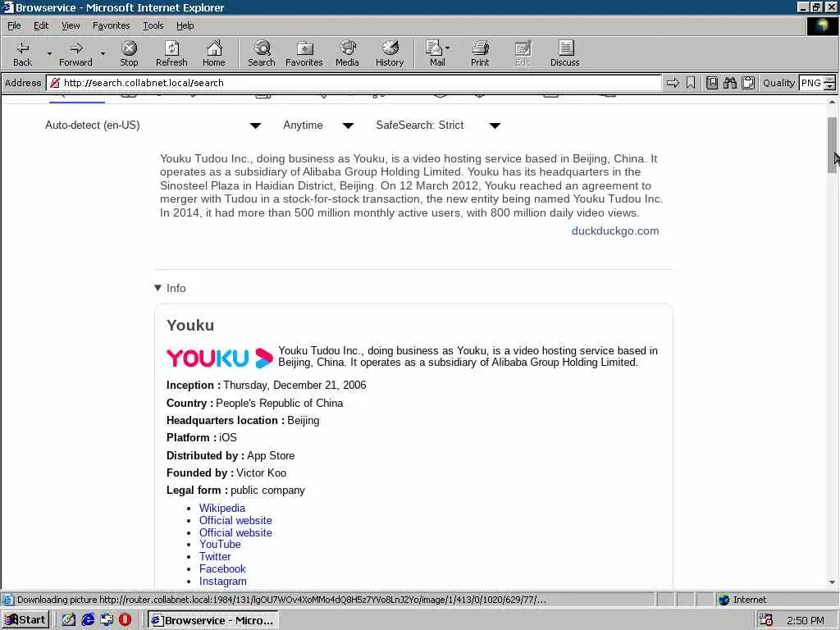This screenshot has width=840, height=630.
Task: Open the Instagram link
Action: coord(223,582)
